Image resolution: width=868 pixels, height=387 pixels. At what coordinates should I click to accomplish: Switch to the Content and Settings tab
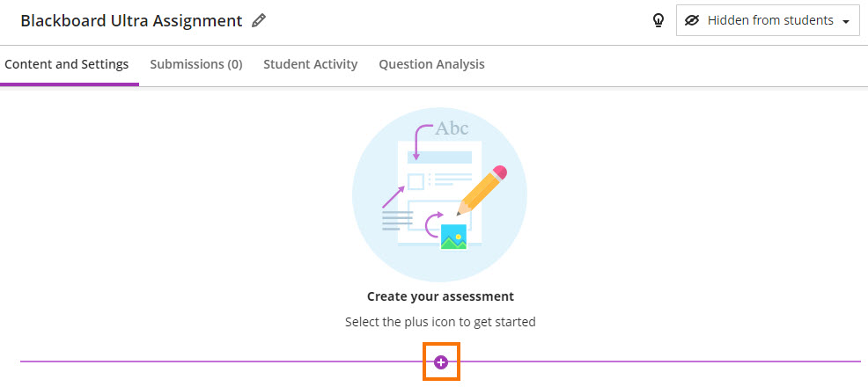tap(67, 64)
